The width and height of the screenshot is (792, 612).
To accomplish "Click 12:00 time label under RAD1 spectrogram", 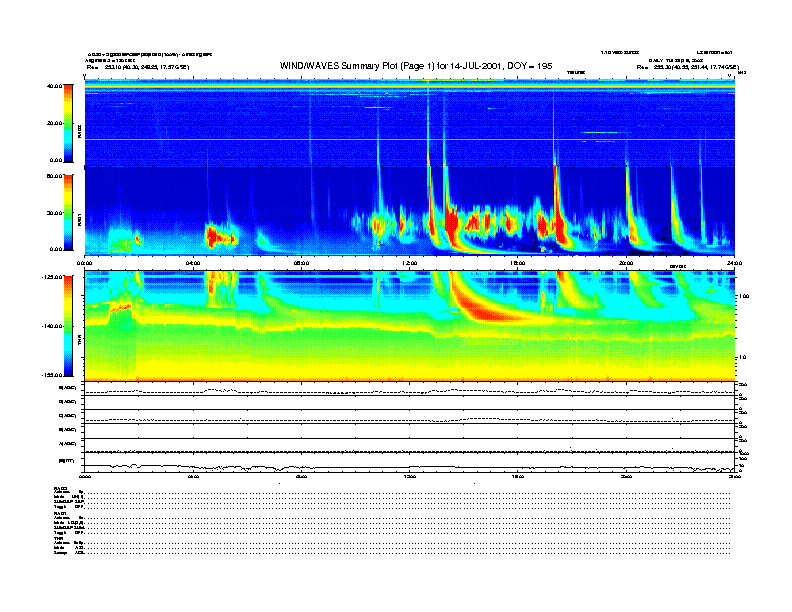I will coord(410,263).
